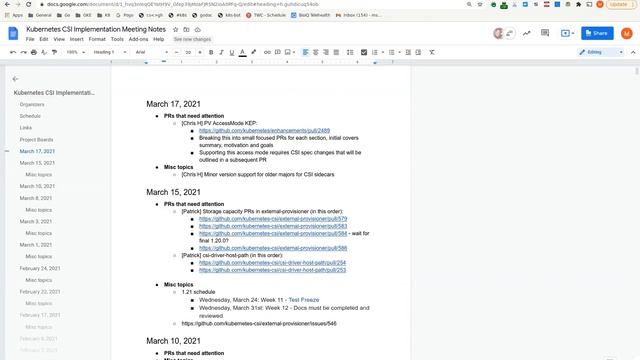Open the Editing mode dropdown

tap(601, 52)
